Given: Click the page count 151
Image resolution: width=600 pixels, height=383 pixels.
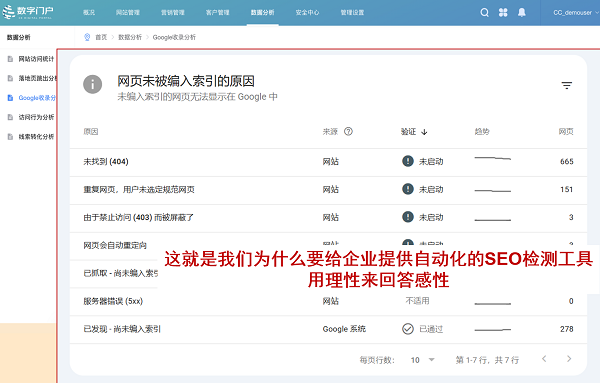Looking at the screenshot, I should (567, 189).
